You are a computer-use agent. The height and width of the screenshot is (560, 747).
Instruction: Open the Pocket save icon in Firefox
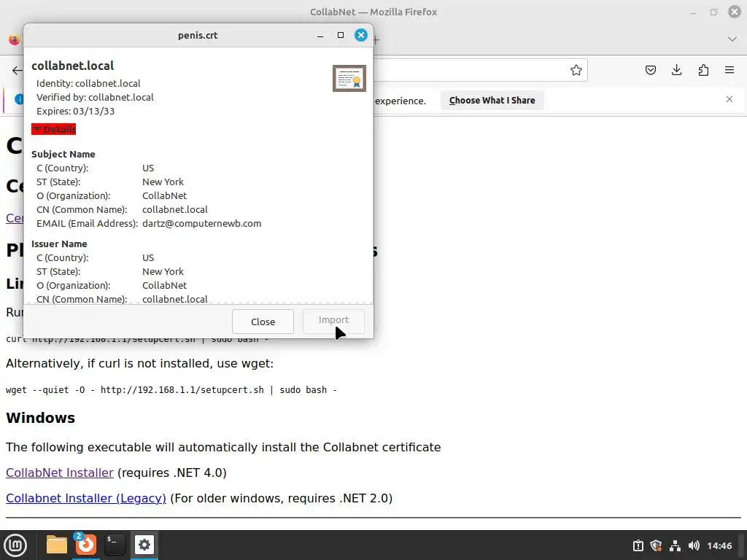pos(650,71)
